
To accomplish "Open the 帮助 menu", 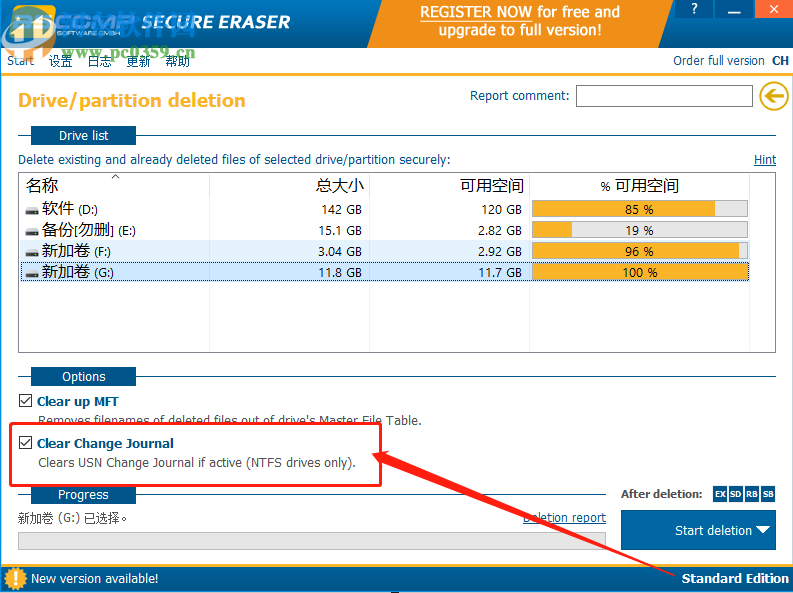I will 178,61.
